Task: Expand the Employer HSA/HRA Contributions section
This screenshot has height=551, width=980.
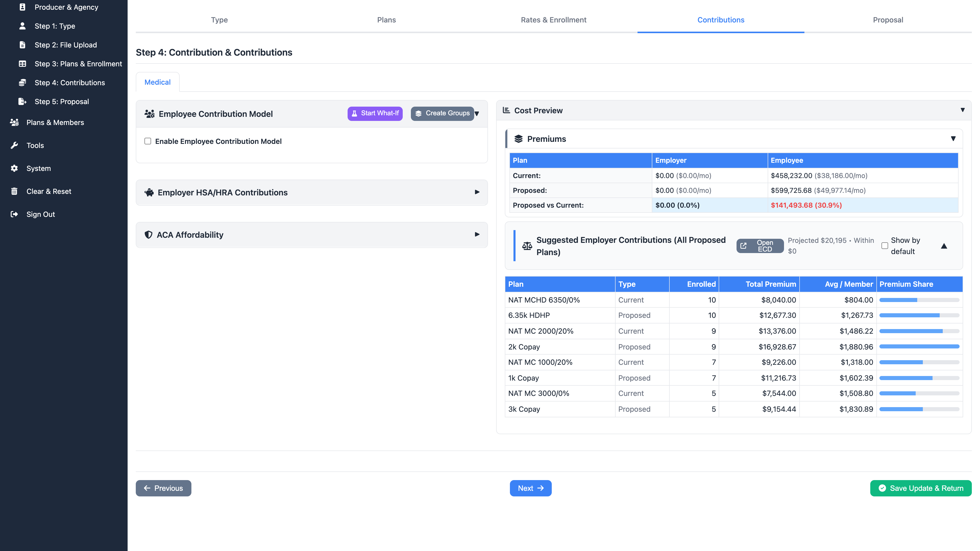Action: pos(477,192)
